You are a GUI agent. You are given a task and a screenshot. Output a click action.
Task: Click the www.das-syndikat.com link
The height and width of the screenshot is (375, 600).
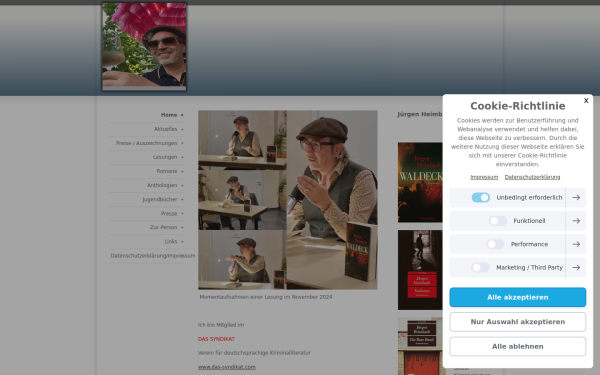click(x=227, y=367)
